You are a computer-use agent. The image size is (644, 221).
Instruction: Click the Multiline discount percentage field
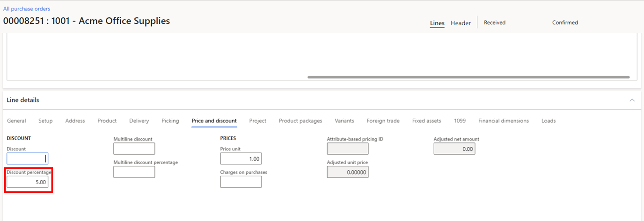click(134, 172)
